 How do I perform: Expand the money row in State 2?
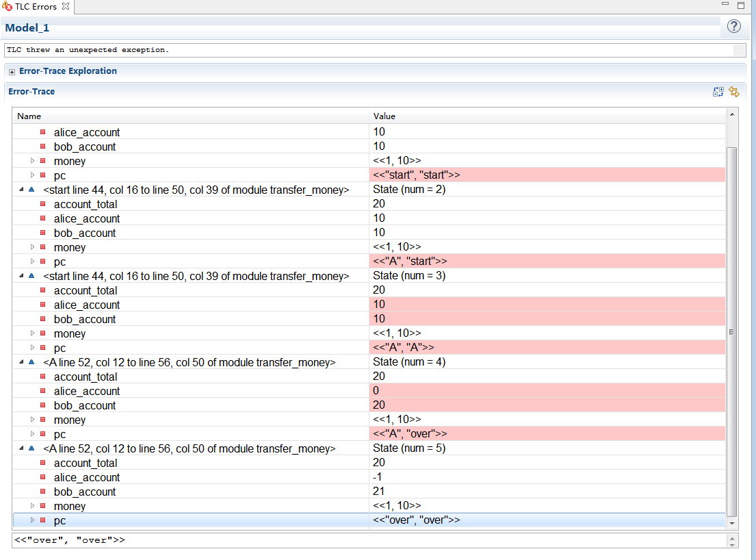click(32, 247)
